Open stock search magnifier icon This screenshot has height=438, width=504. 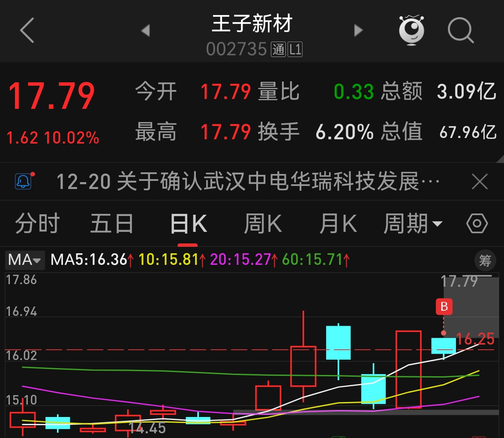(x=460, y=31)
